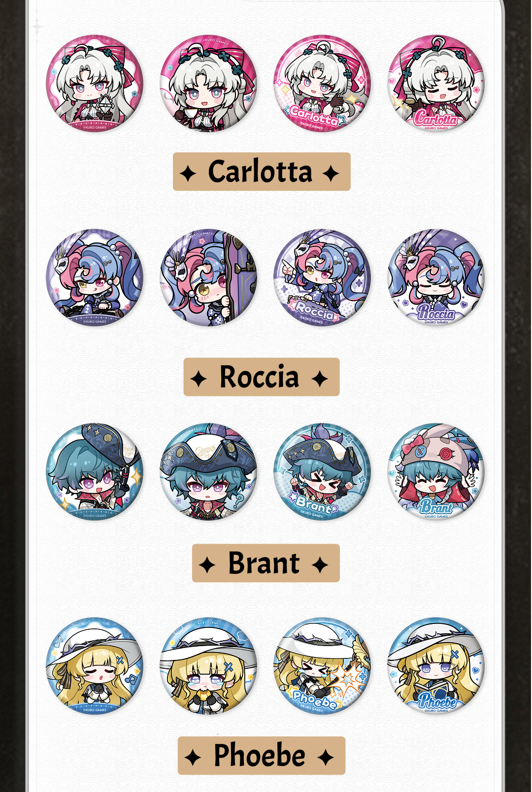Click Phoebe badge reading a book
This screenshot has width=532, height=792.
436,666
